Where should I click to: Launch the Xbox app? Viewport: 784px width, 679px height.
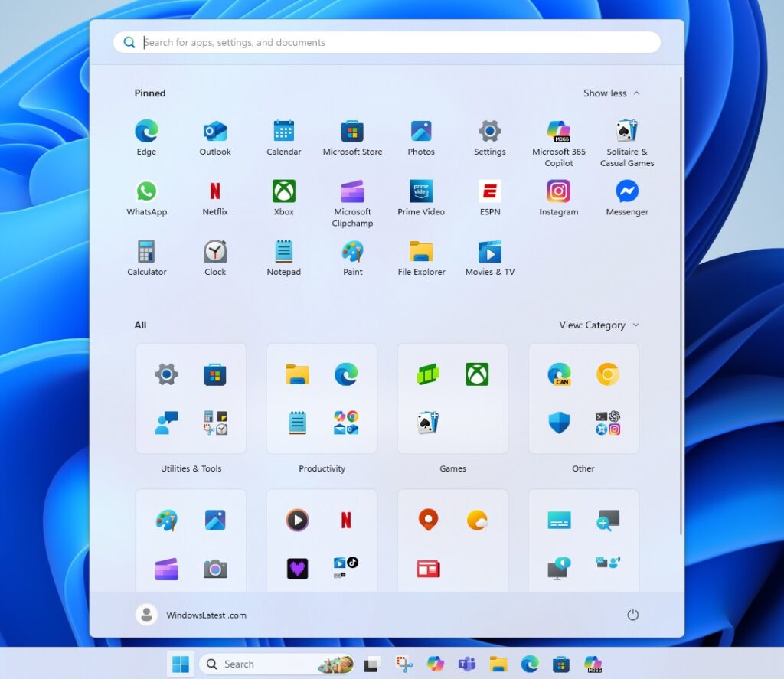click(x=283, y=191)
